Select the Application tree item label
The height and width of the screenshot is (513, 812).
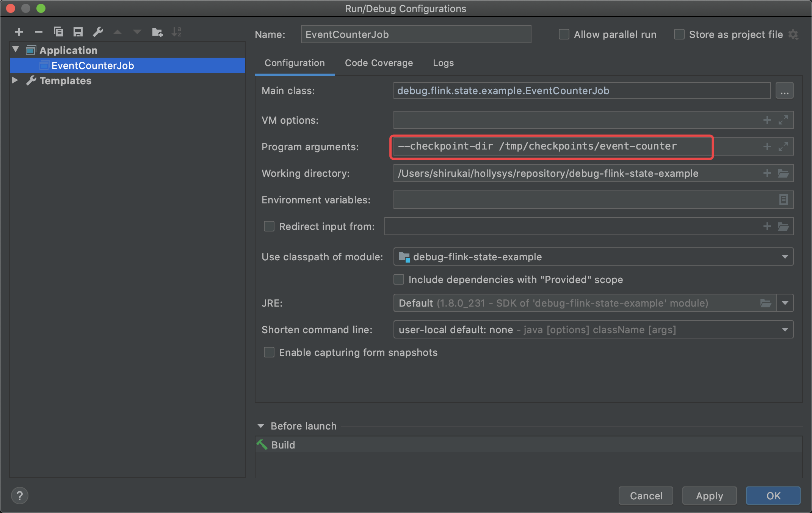(x=68, y=50)
